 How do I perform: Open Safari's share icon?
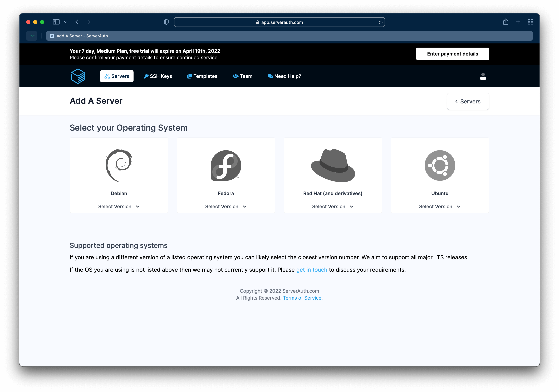506,22
